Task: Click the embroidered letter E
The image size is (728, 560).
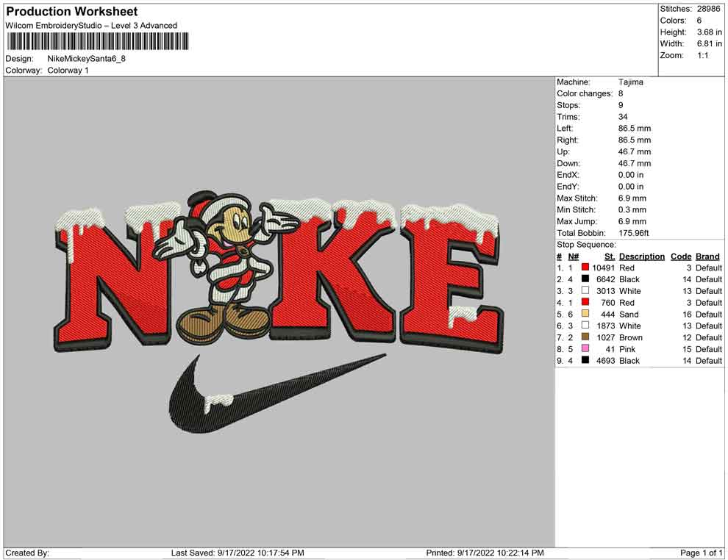Action: pos(452,279)
